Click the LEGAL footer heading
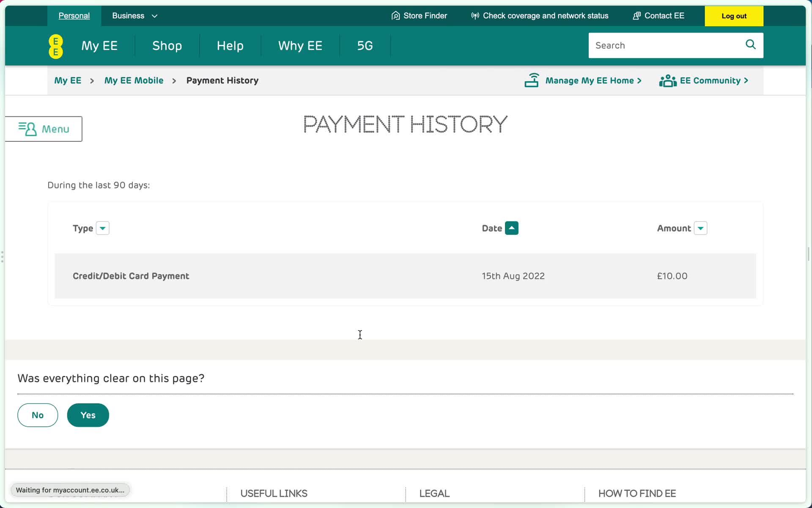This screenshot has height=508, width=812. 434,494
